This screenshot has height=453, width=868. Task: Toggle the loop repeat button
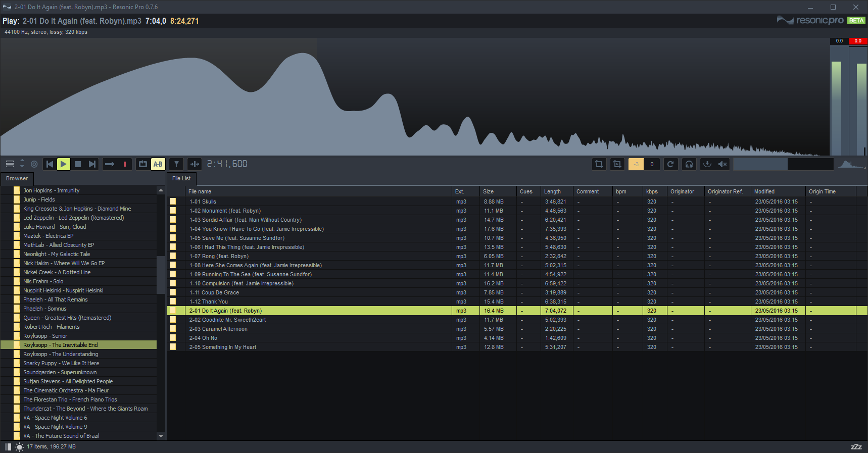point(143,164)
